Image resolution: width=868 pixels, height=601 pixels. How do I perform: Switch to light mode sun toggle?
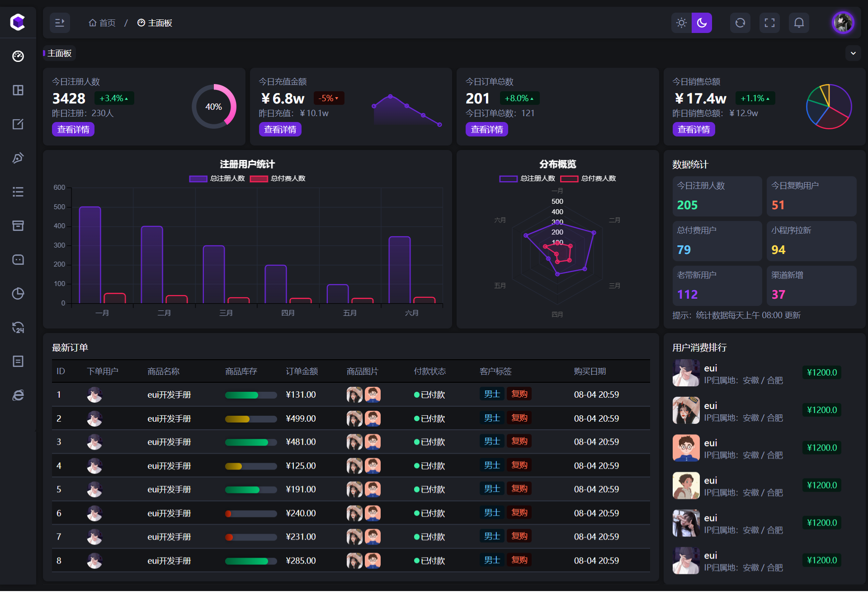coord(681,23)
